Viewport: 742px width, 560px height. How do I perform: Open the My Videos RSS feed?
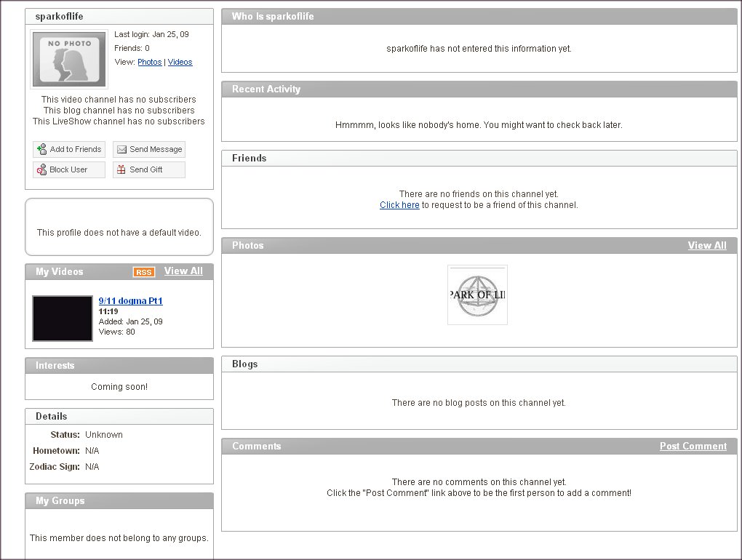pos(144,272)
